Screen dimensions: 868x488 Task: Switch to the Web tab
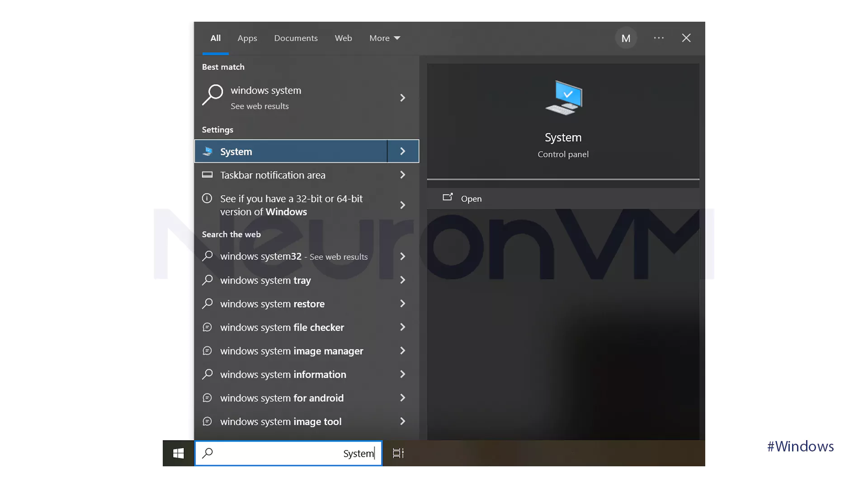coord(343,38)
